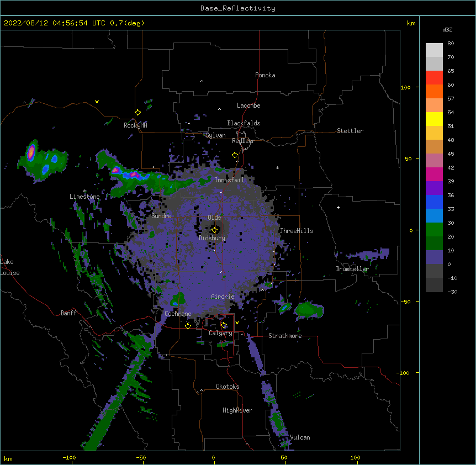Click the intense echo core at far west
The image size is (476, 465).
pos(31,152)
